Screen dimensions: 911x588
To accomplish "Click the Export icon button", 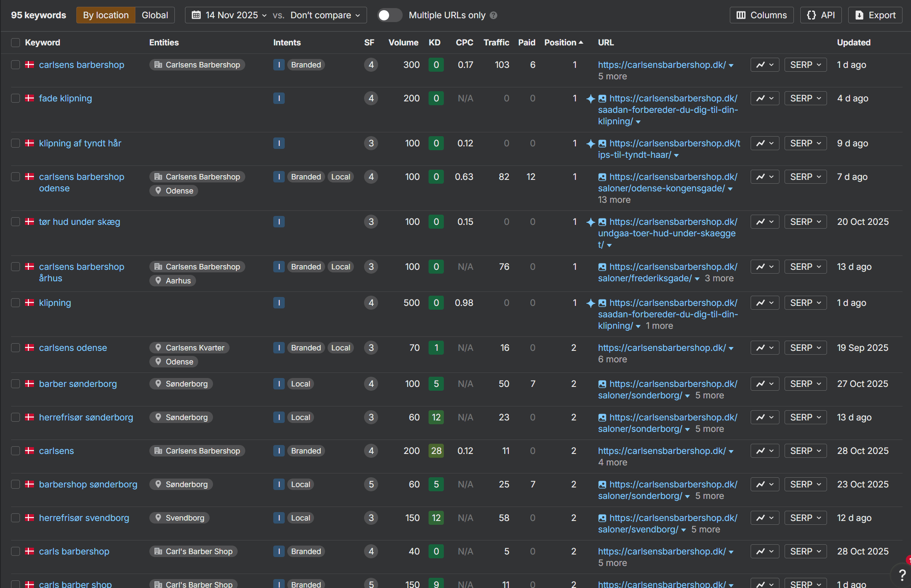I will pyautogui.click(x=875, y=15).
